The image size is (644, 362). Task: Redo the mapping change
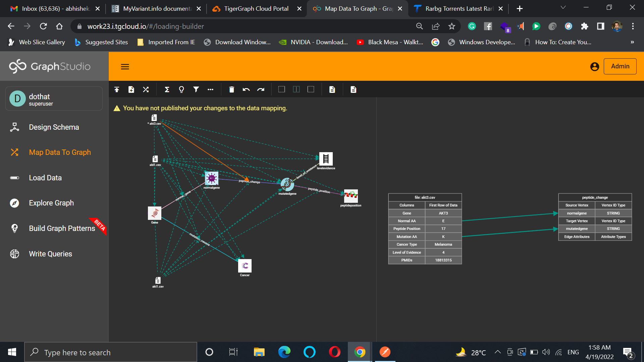click(261, 89)
